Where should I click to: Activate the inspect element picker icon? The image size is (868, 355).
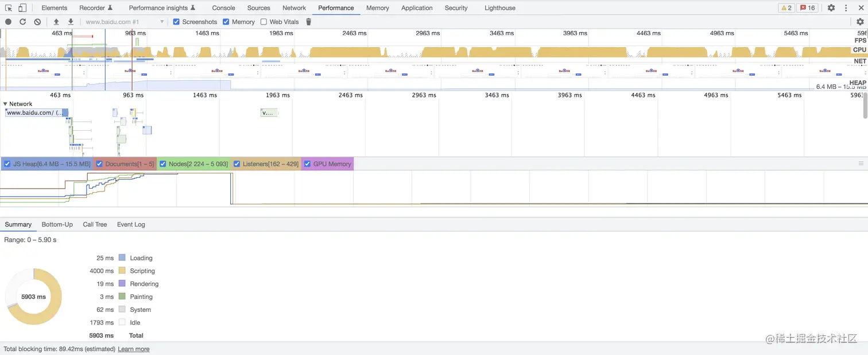9,8
